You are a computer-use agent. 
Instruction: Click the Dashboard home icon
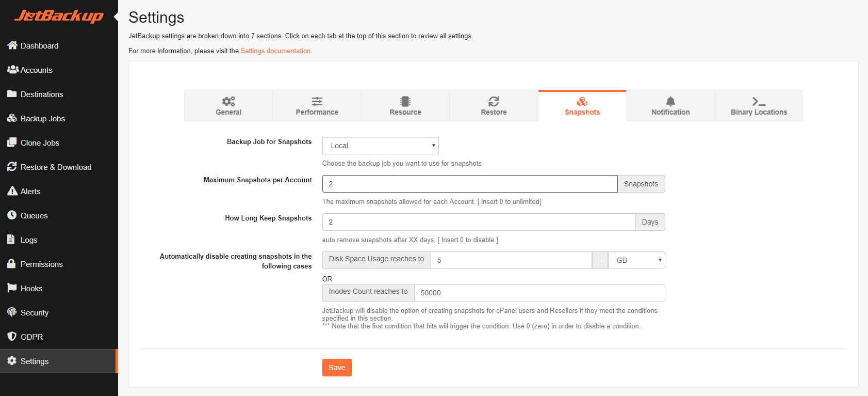(x=12, y=45)
